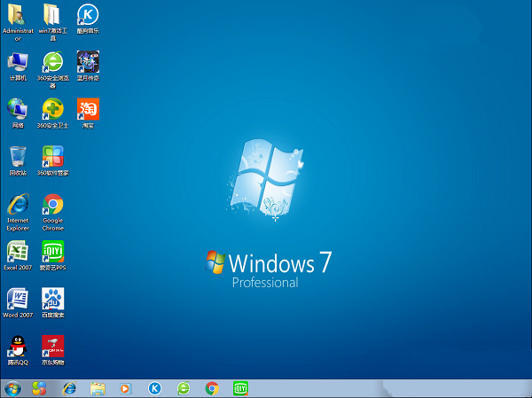Click the 360安全浏览器 desktop shortcut
The width and height of the screenshot is (532, 398).
[52, 62]
